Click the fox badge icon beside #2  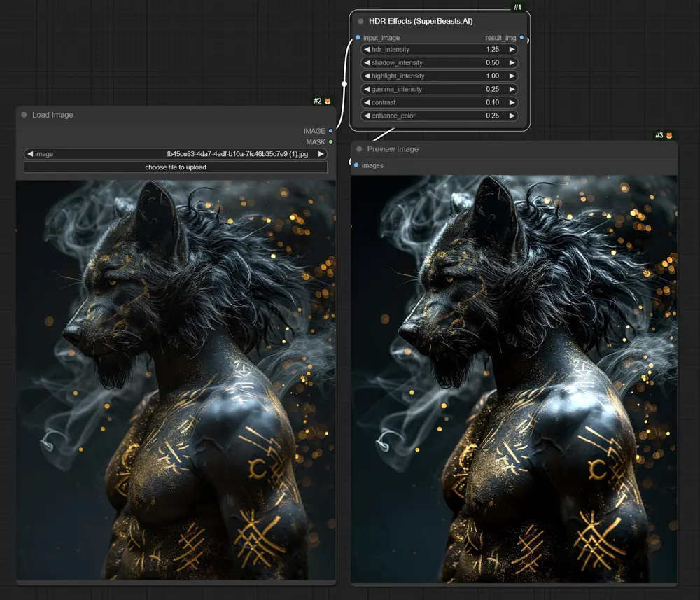click(328, 102)
